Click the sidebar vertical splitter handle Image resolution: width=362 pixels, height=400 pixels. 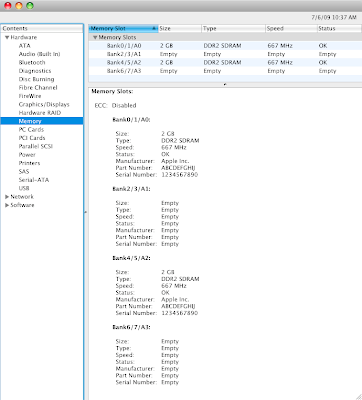pos(86,212)
